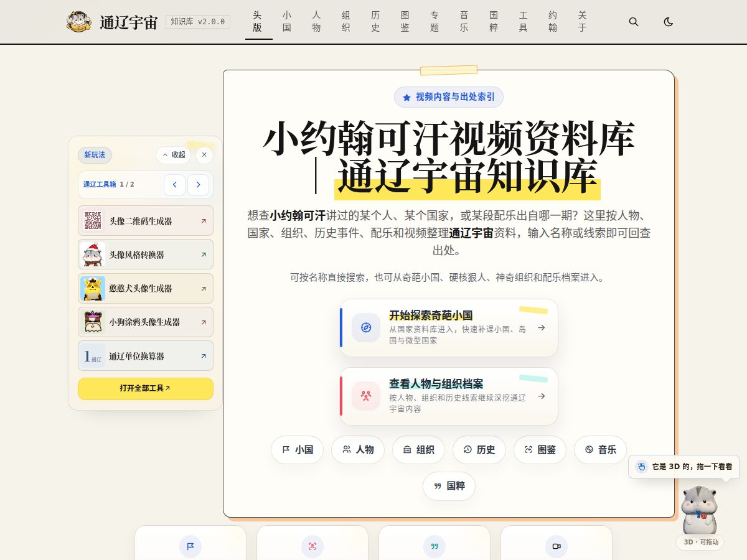Click the doodle dog avatar thumbnail
747x560 pixels.
93,322
